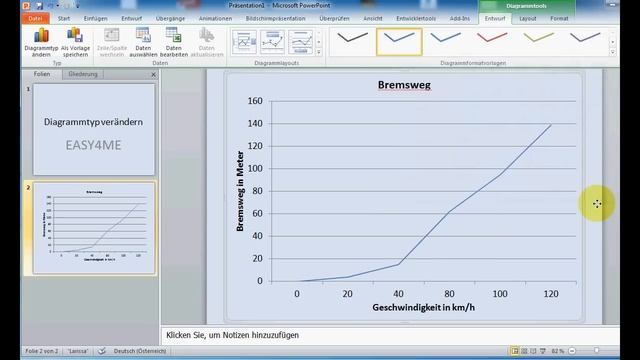Open the Start ribbon tab
The height and width of the screenshot is (360, 640).
point(64,18)
